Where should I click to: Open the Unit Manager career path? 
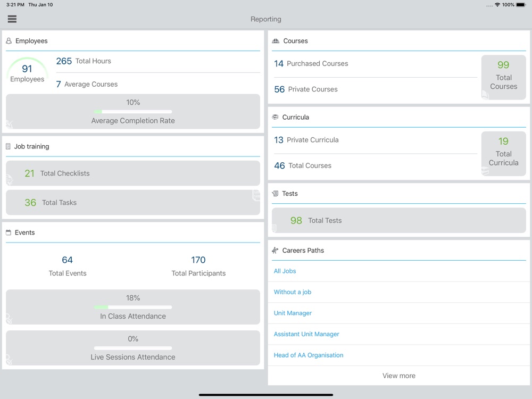pyautogui.click(x=293, y=313)
